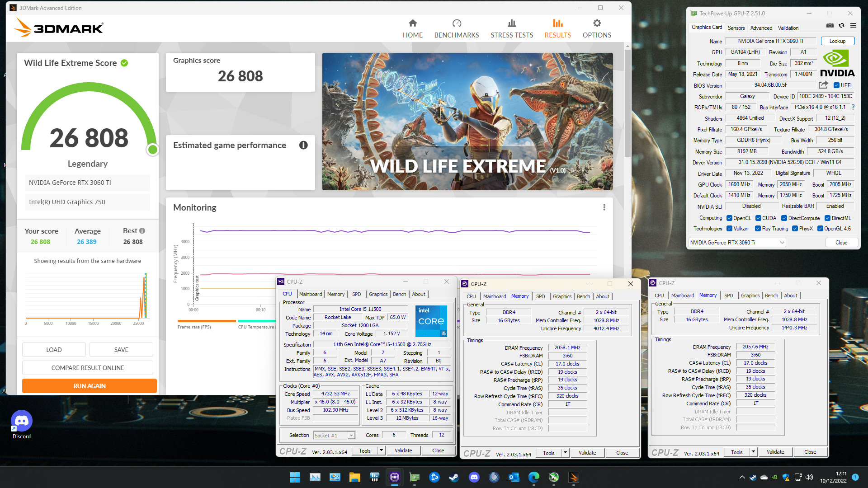The width and height of the screenshot is (868, 488).
Task: Click Bus Interface question mark in GPU-Z
Action: point(853,107)
